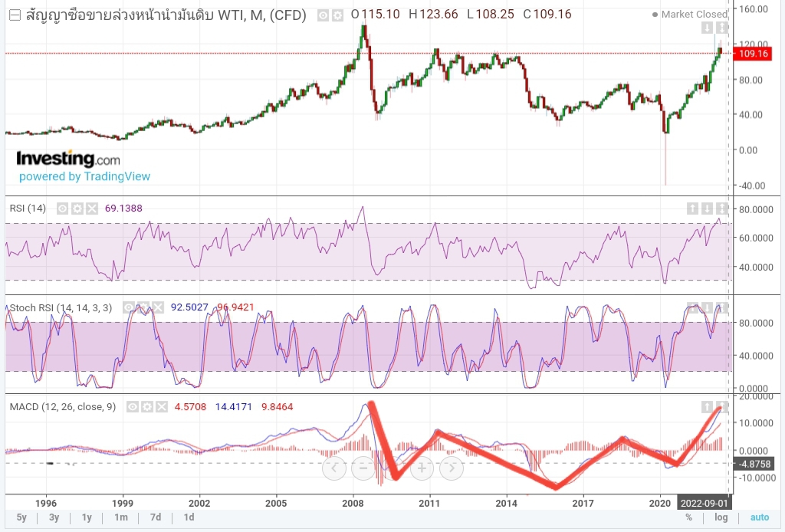Viewport: 785px width, 532px height.
Task: Pan the chart right with arrow button
Action: (x=452, y=468)
